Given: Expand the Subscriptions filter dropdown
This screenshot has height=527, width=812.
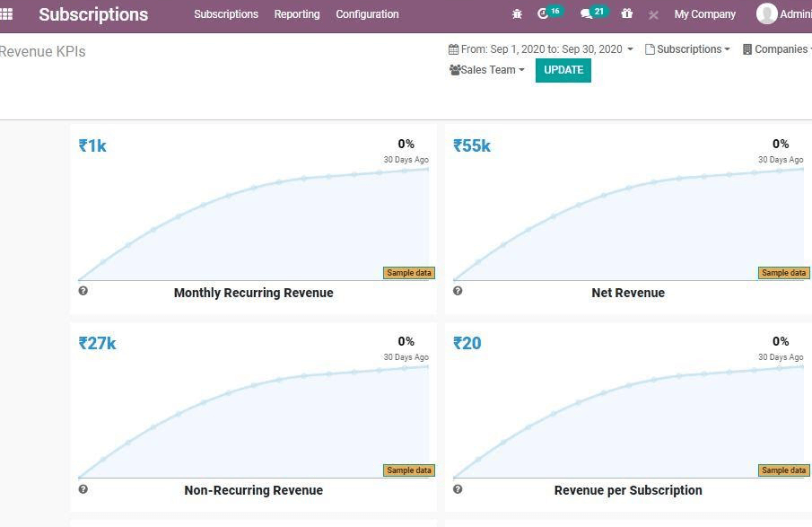Looking at the screenshot, I should [687, 49].
